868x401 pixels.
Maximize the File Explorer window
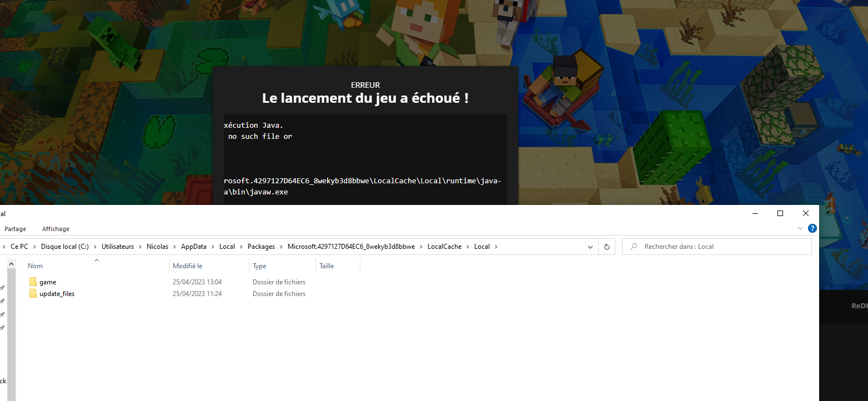(780, 213)
